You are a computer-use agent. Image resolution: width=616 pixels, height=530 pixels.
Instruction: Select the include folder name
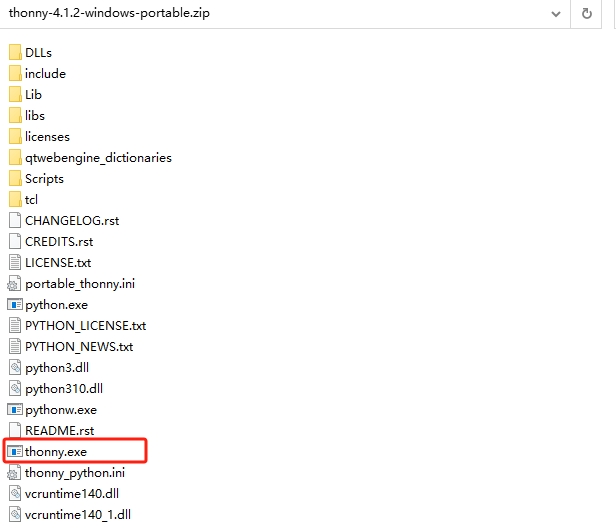46,73
